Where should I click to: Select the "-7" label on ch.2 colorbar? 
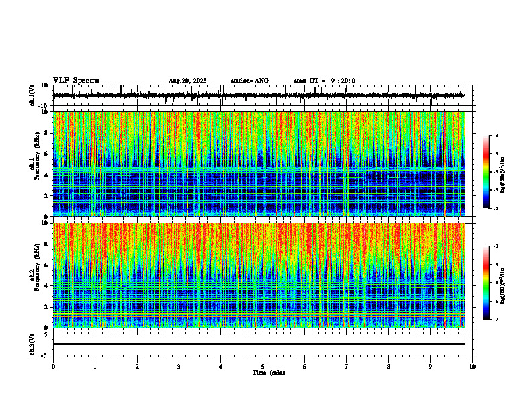(x=496, y=319)
